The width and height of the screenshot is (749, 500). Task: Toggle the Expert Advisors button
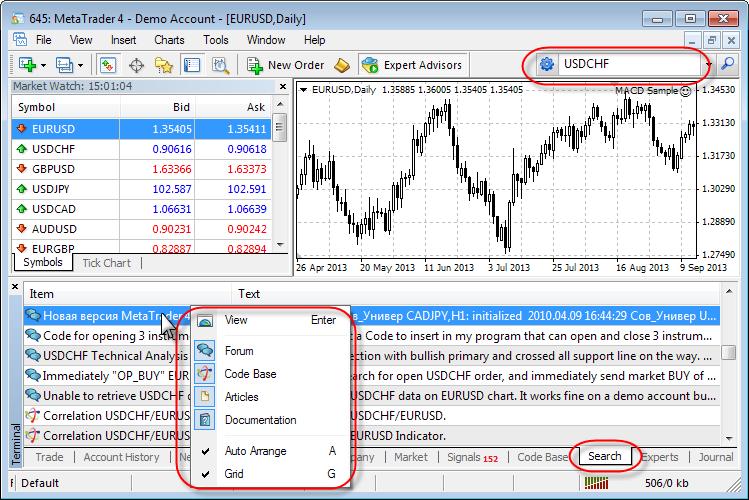(x=412, y=65)
